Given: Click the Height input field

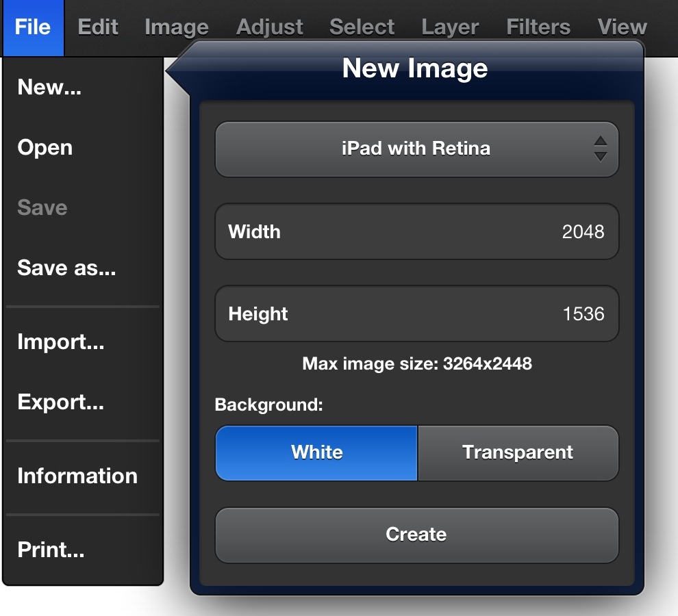Looking at the screenshot, I should pos(416,314).
